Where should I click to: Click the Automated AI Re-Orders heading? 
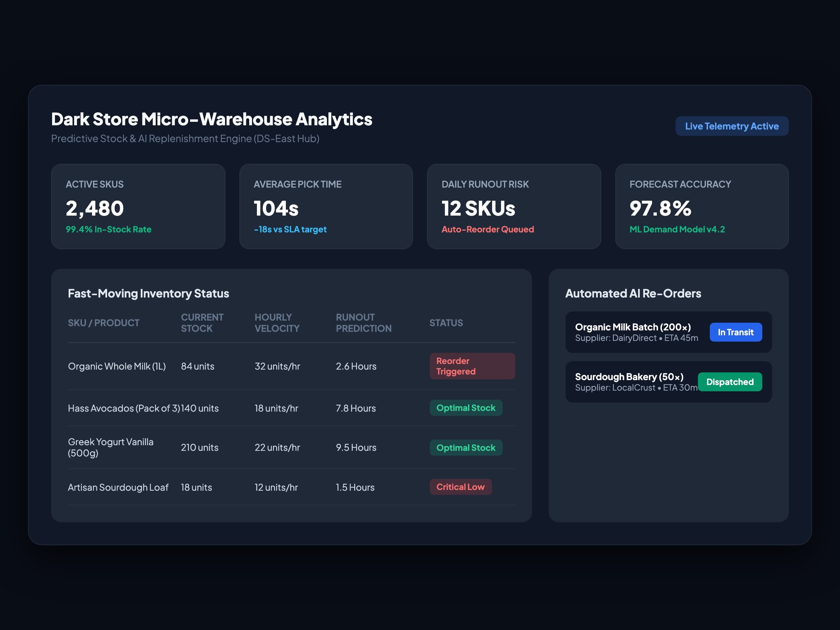633,293
